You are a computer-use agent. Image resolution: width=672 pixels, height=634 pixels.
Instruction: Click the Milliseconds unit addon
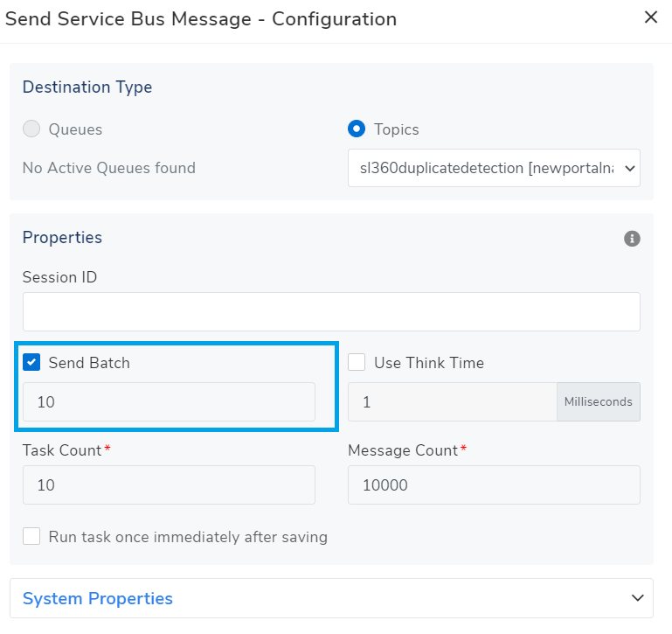coord(598,402)
